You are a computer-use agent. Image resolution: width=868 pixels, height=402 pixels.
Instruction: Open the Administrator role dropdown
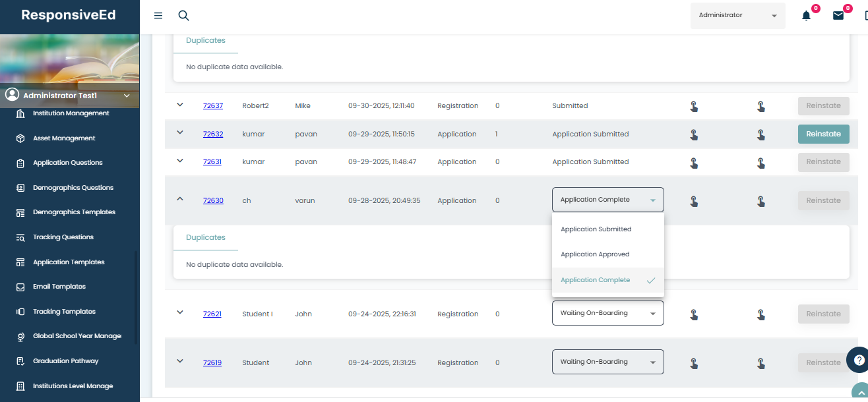pos(737,16)
